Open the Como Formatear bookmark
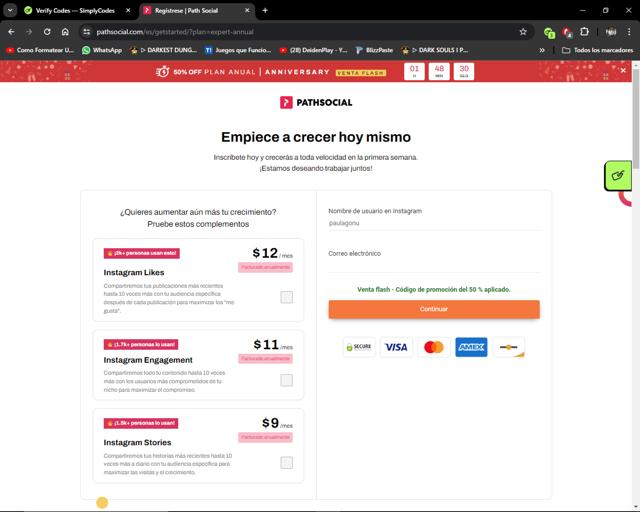 [40, 50]
